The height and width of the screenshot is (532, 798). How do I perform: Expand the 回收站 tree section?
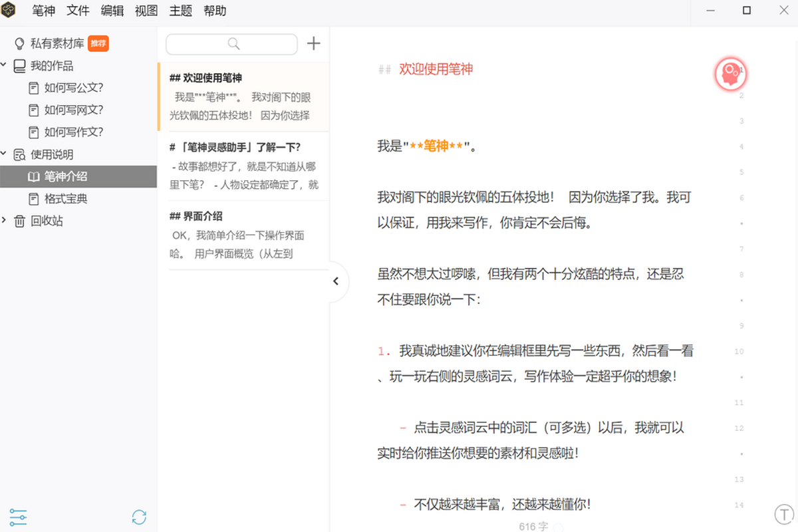click(5, 221)
